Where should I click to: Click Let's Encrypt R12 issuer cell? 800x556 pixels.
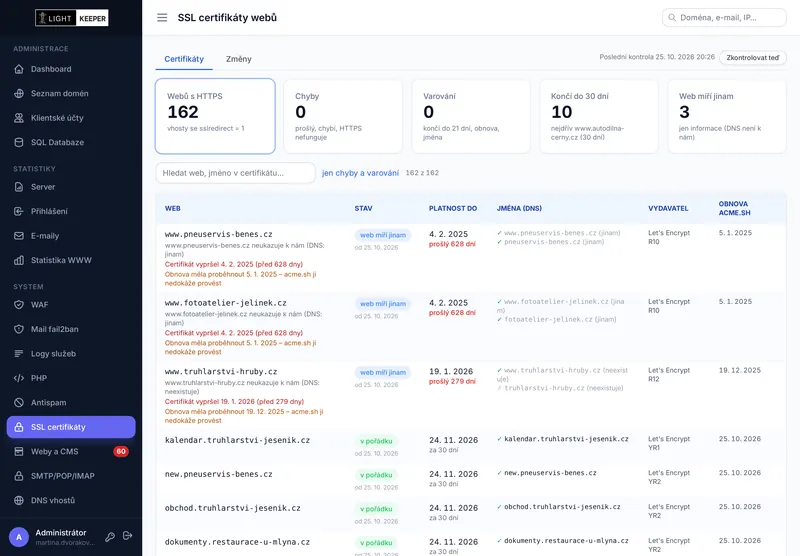point(669,374)
